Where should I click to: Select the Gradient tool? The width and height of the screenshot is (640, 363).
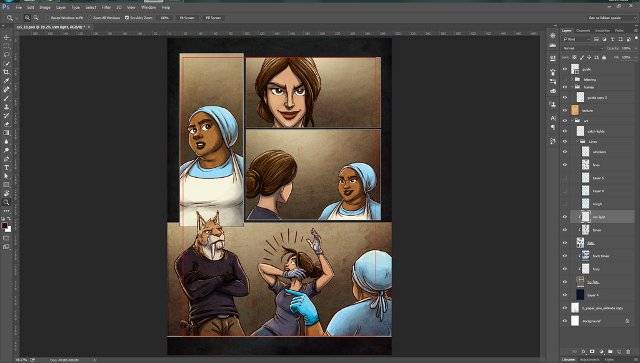[x=6, y=133]
